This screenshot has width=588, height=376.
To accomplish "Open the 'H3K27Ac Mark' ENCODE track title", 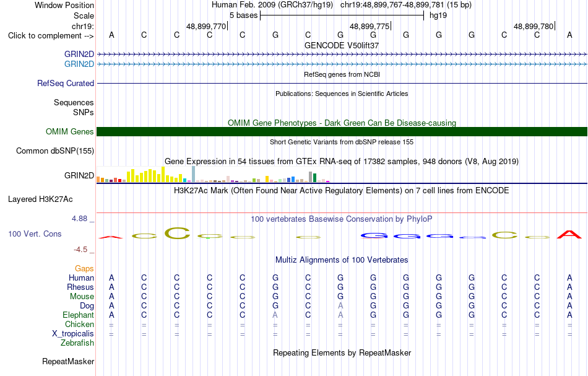I will pos(342,190).
